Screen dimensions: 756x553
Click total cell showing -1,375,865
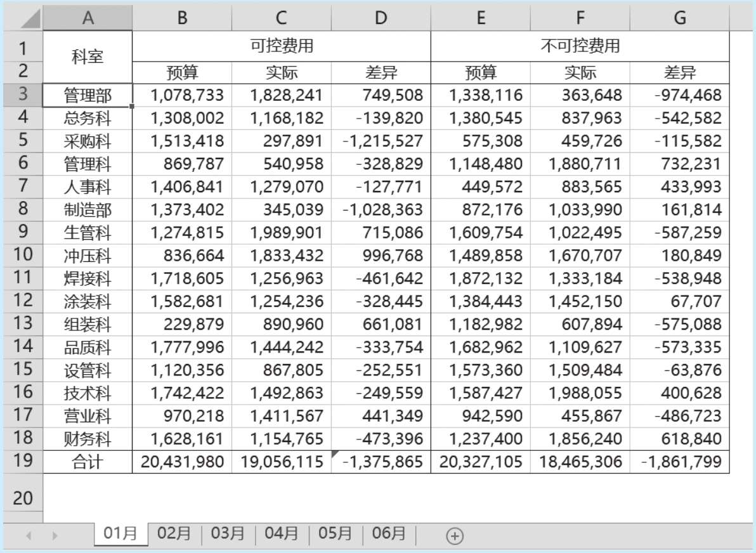tap(381, 461)
